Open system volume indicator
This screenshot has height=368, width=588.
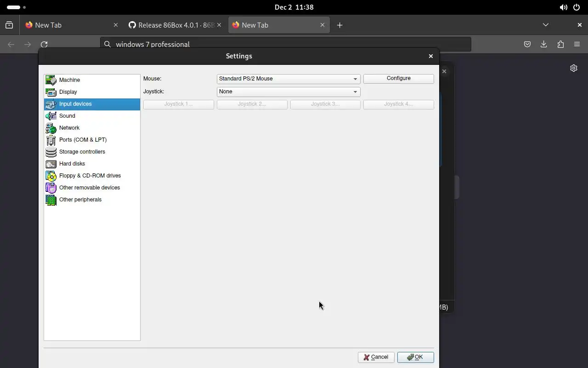563,7
